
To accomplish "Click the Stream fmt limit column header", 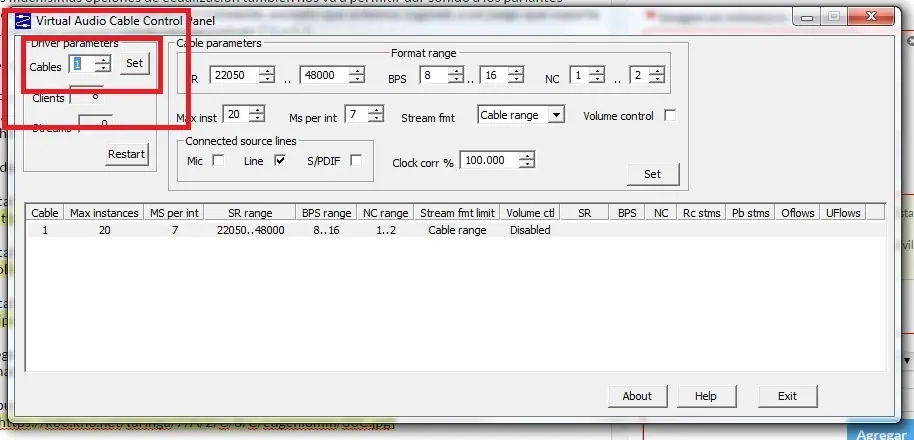I will click(x=458, y=213).
